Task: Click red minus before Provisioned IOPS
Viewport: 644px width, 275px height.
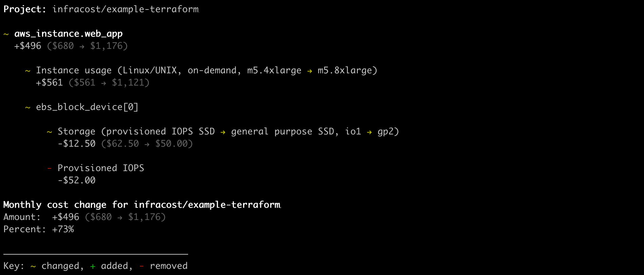Action: pyautogui.click(x=49, y=168)
